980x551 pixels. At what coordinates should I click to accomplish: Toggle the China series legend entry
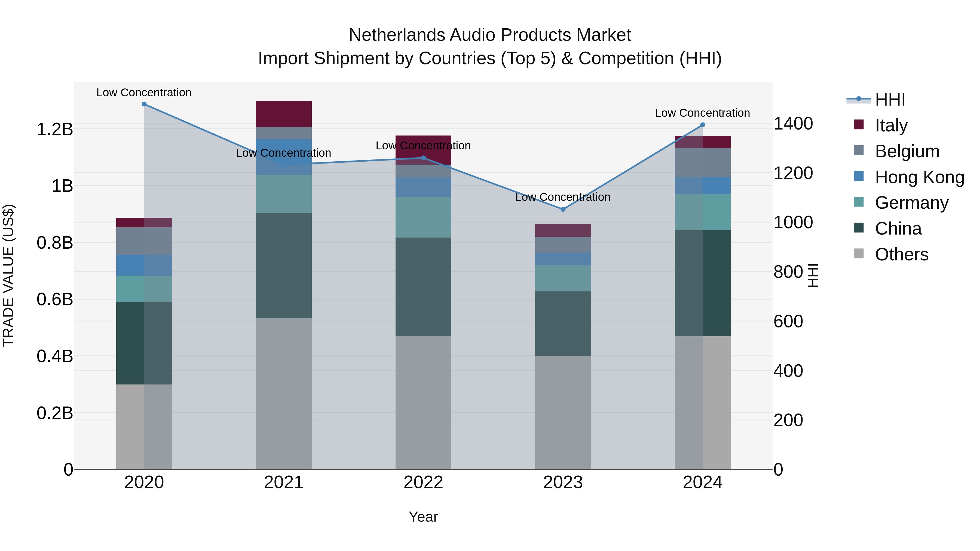pos(888,229)
